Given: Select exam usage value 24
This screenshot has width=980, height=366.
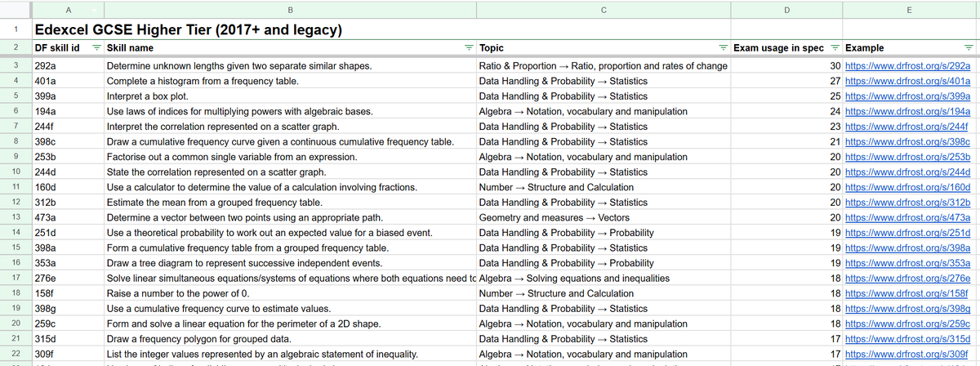Looking at the screenshot, I should [x=786, y=112].
